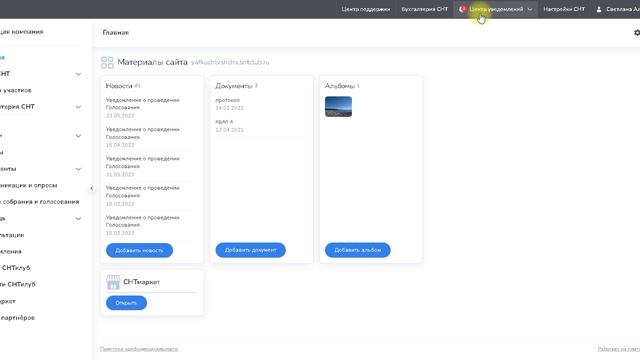Open the Работает на платформе footer link
Viewport: 640px width, 360px height.
tap(619, 349)
